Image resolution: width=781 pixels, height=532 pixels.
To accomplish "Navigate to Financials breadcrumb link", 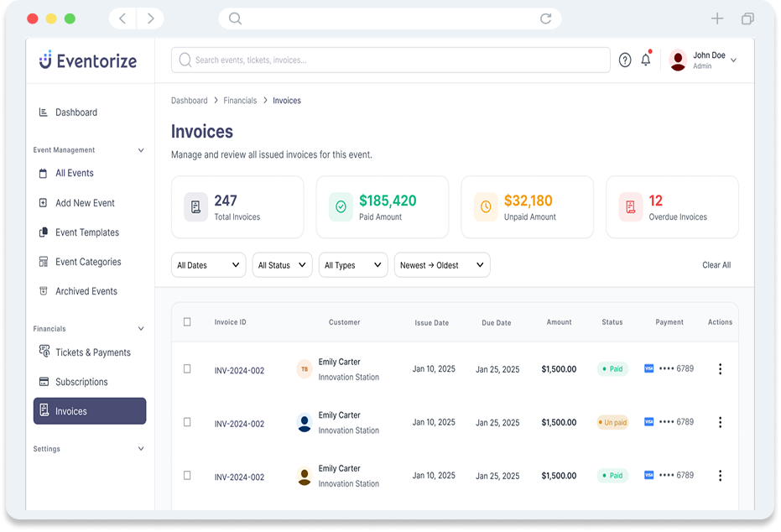I will point(240,101).
